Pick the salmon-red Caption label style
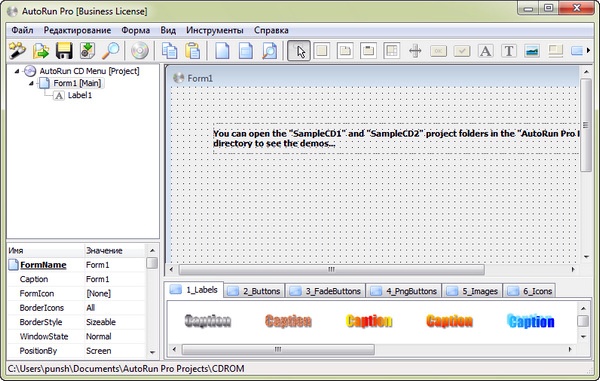 pos(288,321)
